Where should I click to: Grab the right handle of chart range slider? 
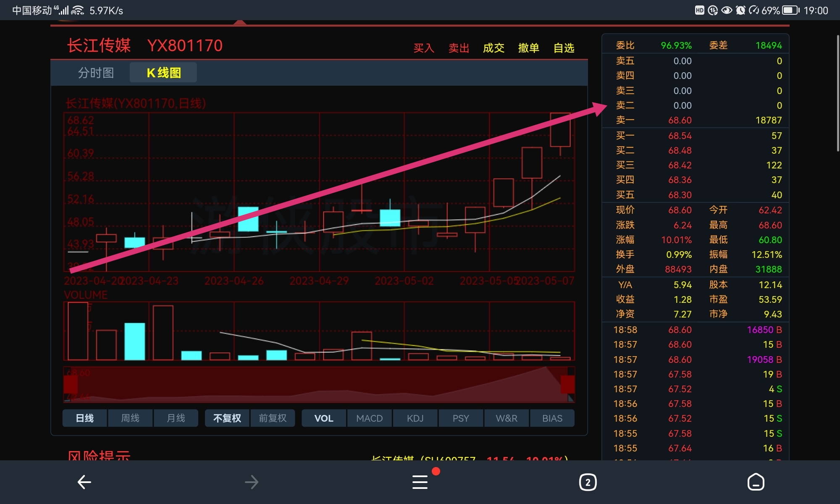(x=568, y=384)
